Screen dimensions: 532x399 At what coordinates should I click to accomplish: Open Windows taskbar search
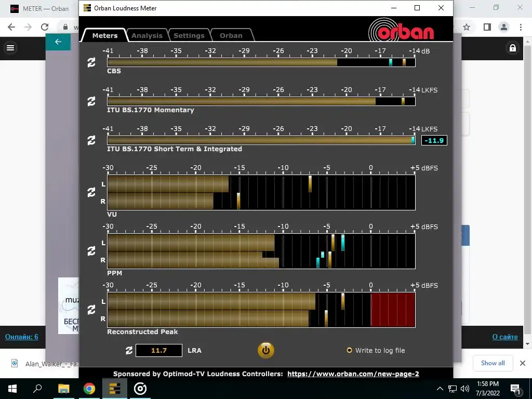[37, 389]
